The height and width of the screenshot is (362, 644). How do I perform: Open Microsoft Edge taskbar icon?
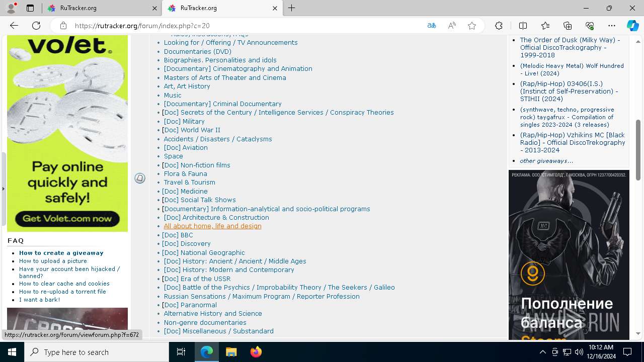coord(207,352)
